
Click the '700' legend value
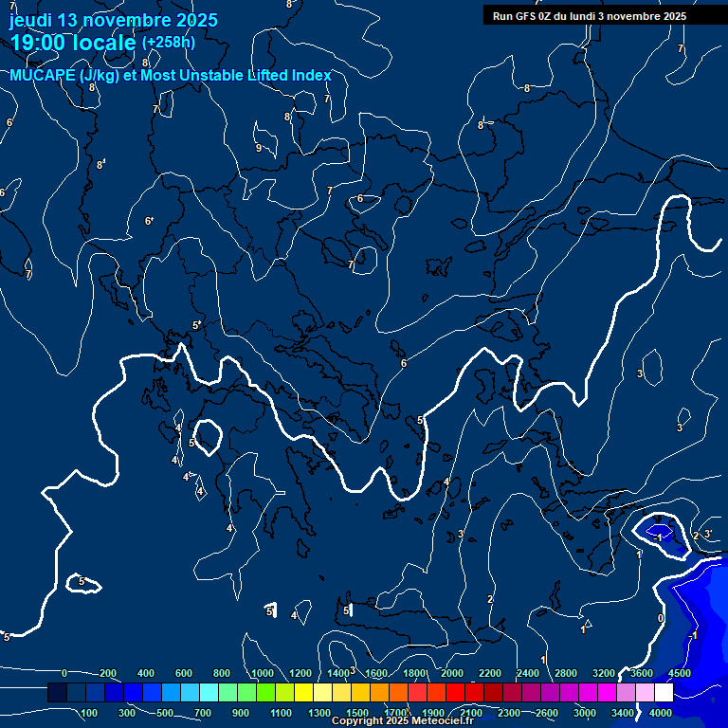[203, 713]
